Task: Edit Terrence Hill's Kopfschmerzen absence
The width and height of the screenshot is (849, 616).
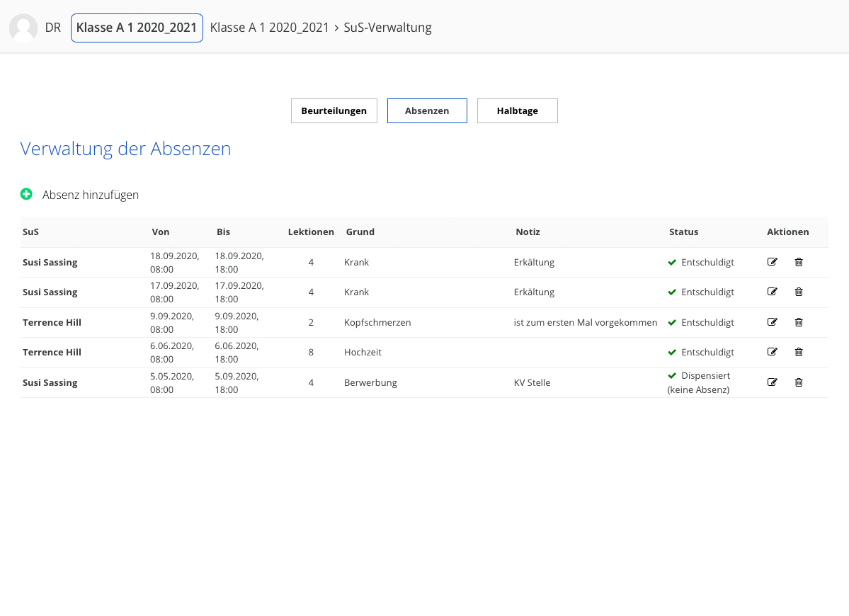Action: click(x=773, y=322)
